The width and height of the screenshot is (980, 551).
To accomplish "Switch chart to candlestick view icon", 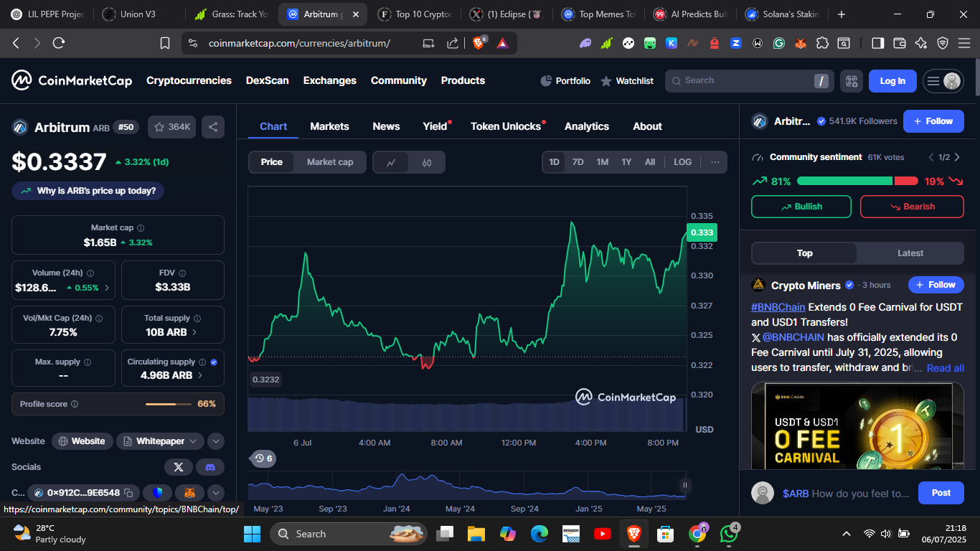I will pos(427,162).
